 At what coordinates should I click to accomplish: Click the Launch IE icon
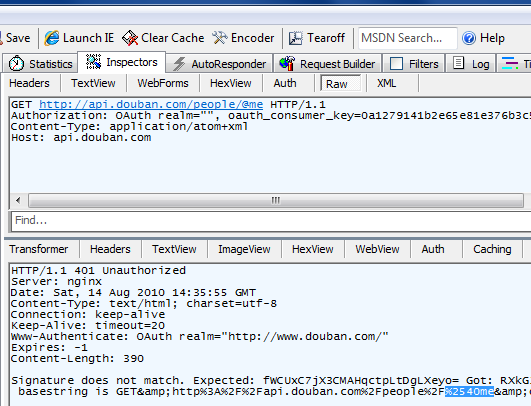pos(52,38)
